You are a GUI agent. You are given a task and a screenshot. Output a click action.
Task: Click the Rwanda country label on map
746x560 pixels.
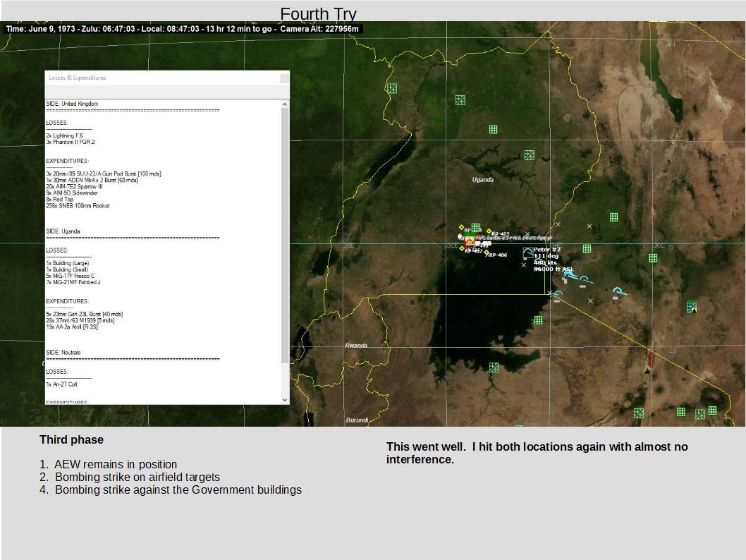356,346
